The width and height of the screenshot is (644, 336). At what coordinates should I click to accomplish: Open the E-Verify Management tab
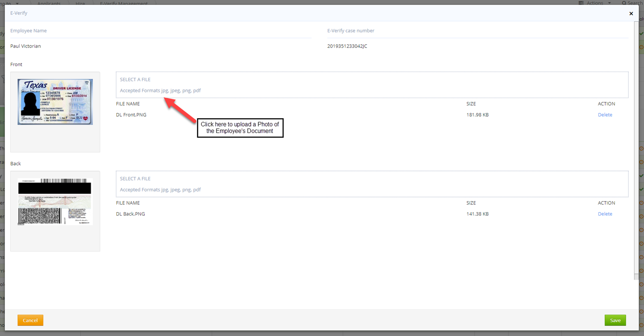click(x=124, y=3)
